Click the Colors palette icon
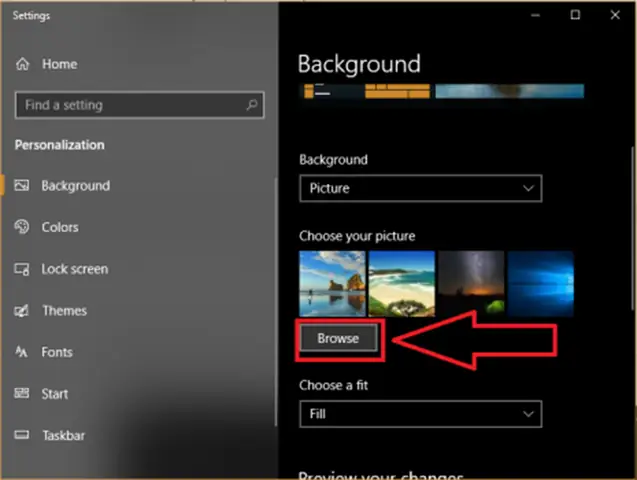Screen dimensions: 637x480 coord(22,227)
